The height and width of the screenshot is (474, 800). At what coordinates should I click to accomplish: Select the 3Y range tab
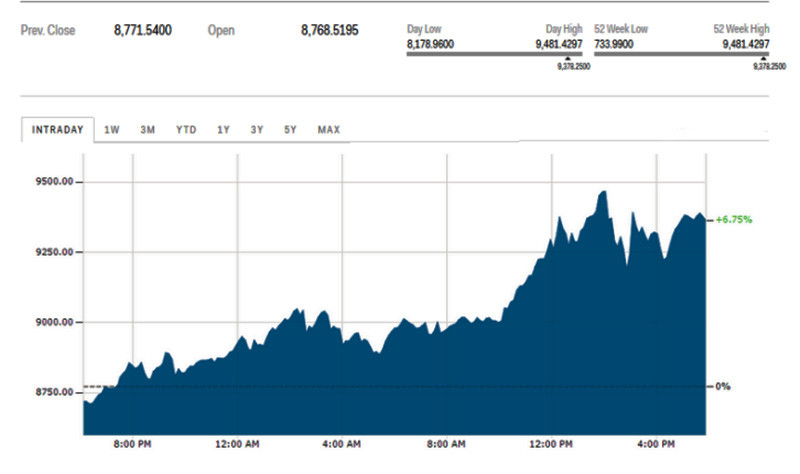pyautogui.click(x=257, y=130)
